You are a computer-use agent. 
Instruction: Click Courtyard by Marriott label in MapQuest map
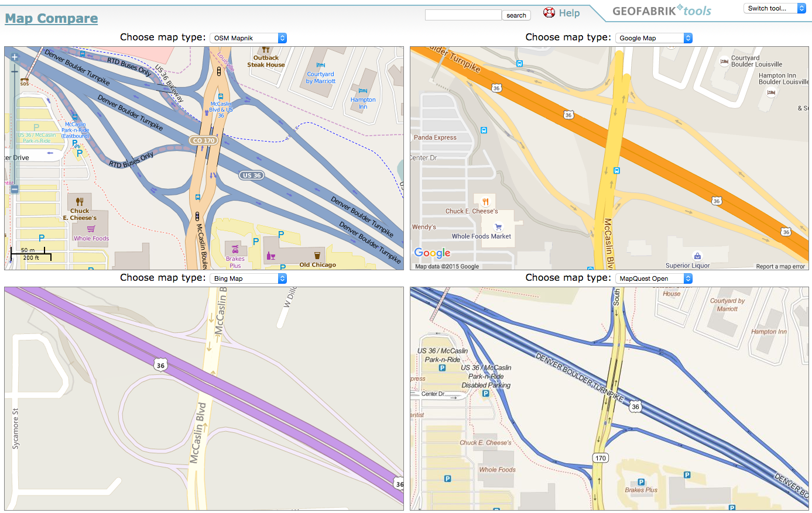727,305
